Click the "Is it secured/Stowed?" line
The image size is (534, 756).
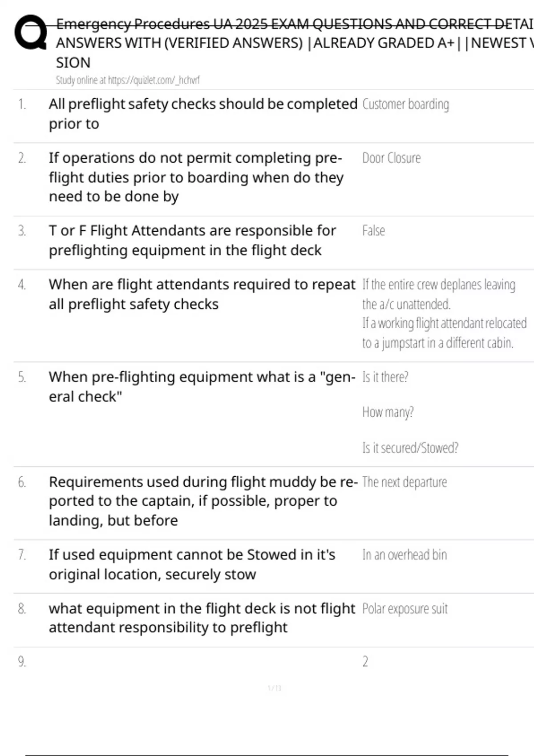[x=410, y=448]
